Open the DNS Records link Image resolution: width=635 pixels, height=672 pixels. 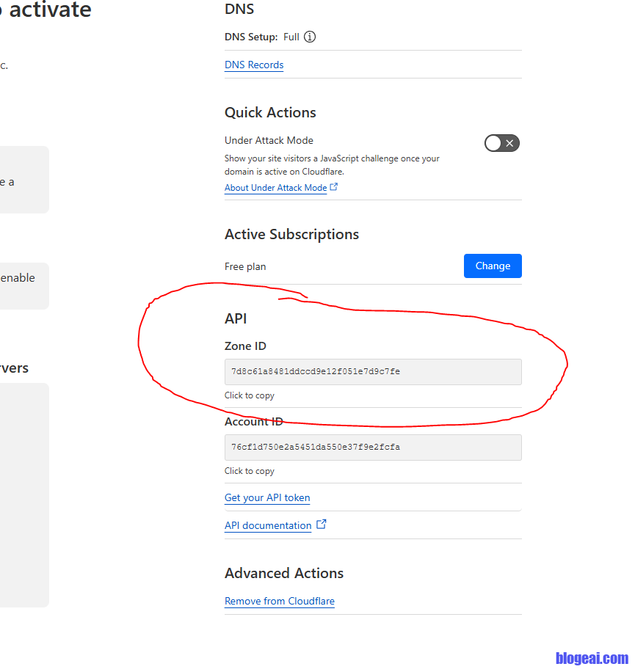click(254, 65)
